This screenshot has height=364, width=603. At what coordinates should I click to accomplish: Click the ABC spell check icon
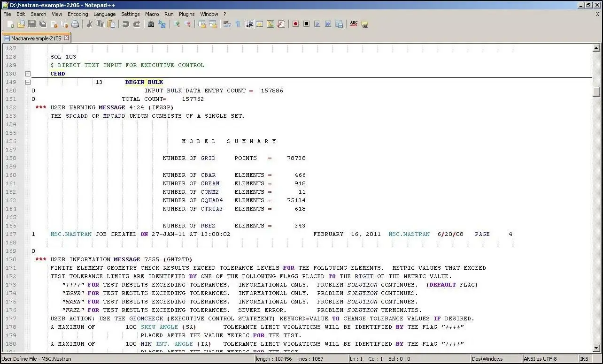[x=354, y=24]
